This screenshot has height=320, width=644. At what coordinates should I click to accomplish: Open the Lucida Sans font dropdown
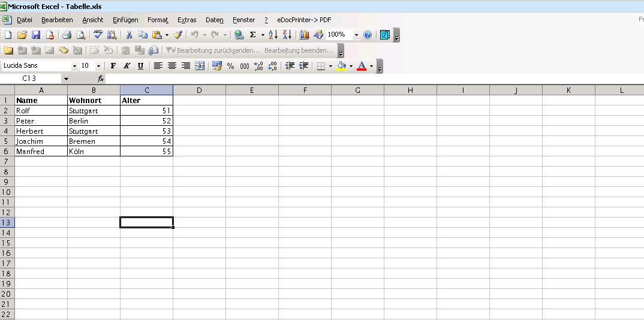(x=74, y=66)
